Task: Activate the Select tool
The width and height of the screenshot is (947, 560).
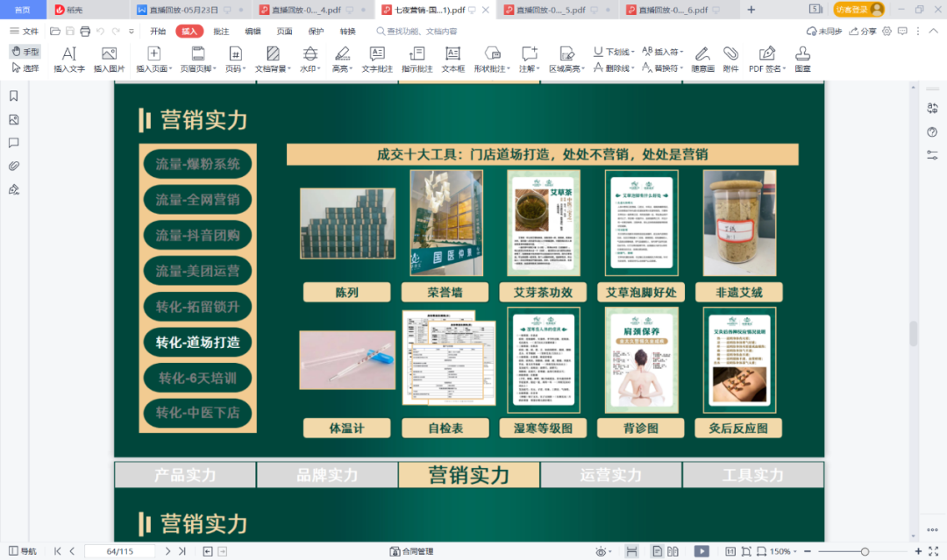Action: tap(25, 68)
